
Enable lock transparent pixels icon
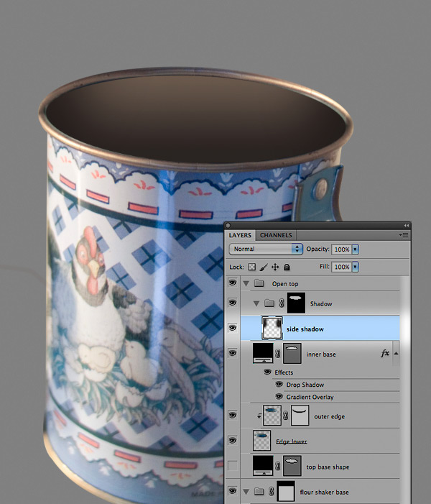click(252, 267)
